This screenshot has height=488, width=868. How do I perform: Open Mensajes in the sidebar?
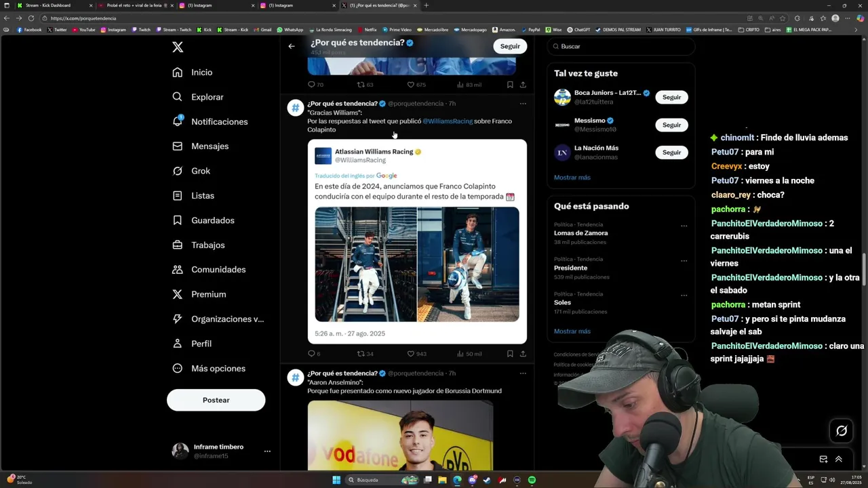[x=201, y=146]
